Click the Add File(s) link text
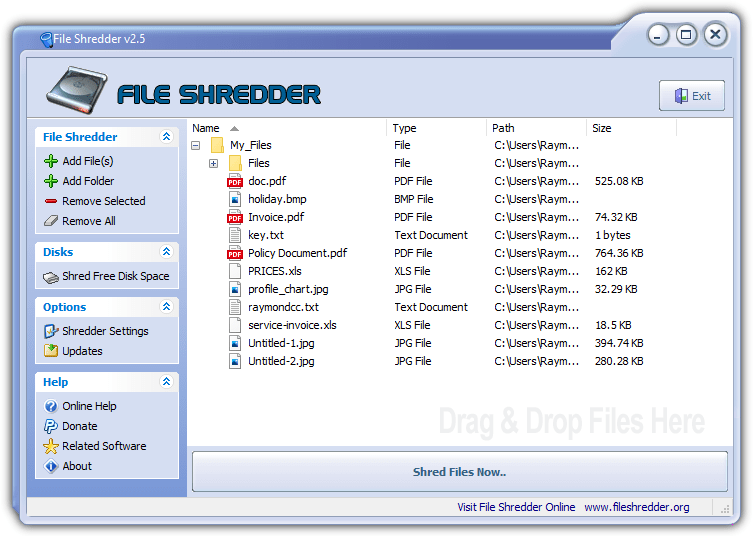Image resolution: width=753 pixels, height=536 pixels. (x=88, y=161)
